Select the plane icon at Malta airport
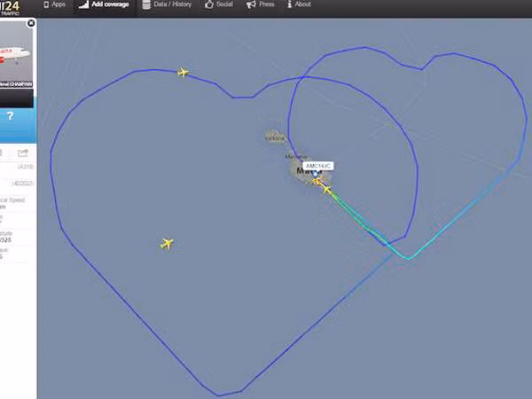This screenshot has width=532, height=399. coord(316,182)
